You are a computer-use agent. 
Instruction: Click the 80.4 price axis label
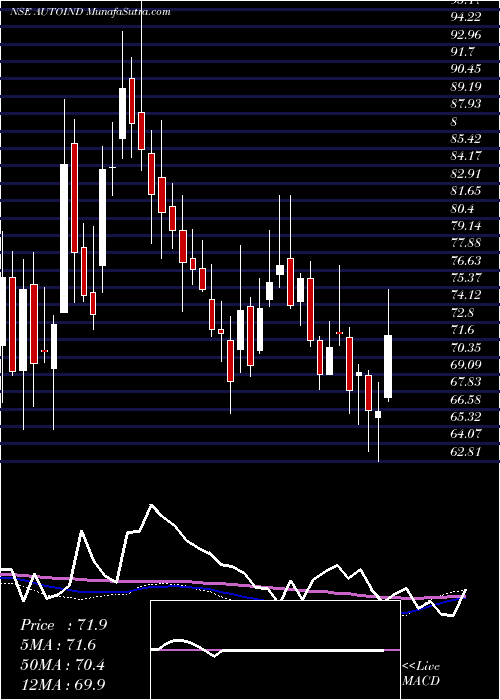462,208
